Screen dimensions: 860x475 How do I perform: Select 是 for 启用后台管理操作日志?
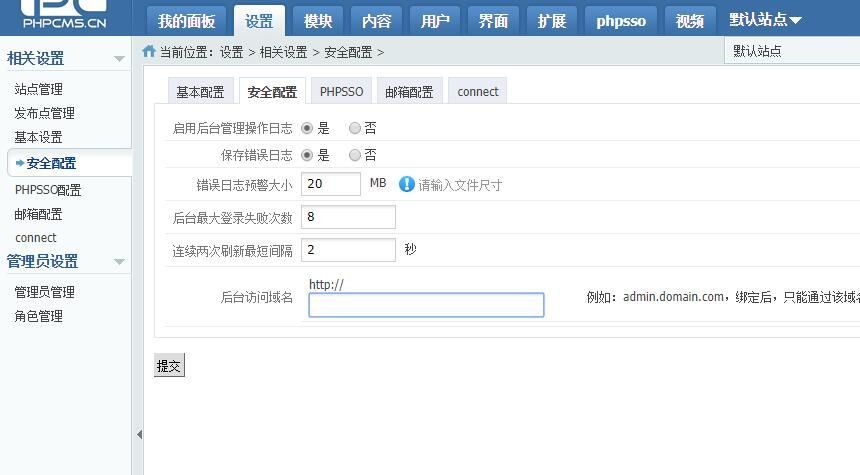point(307,128)
